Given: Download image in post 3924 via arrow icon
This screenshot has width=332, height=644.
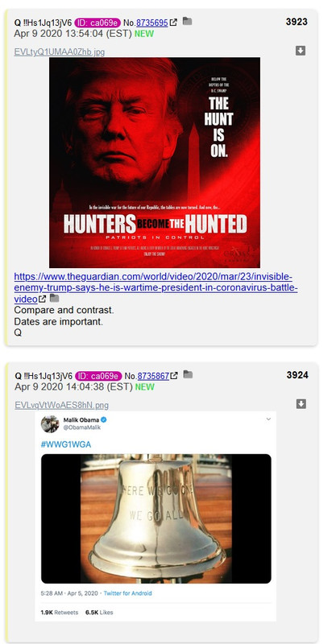Looking at the screenshot, I should pyautogui.click(x=301, y=404).
